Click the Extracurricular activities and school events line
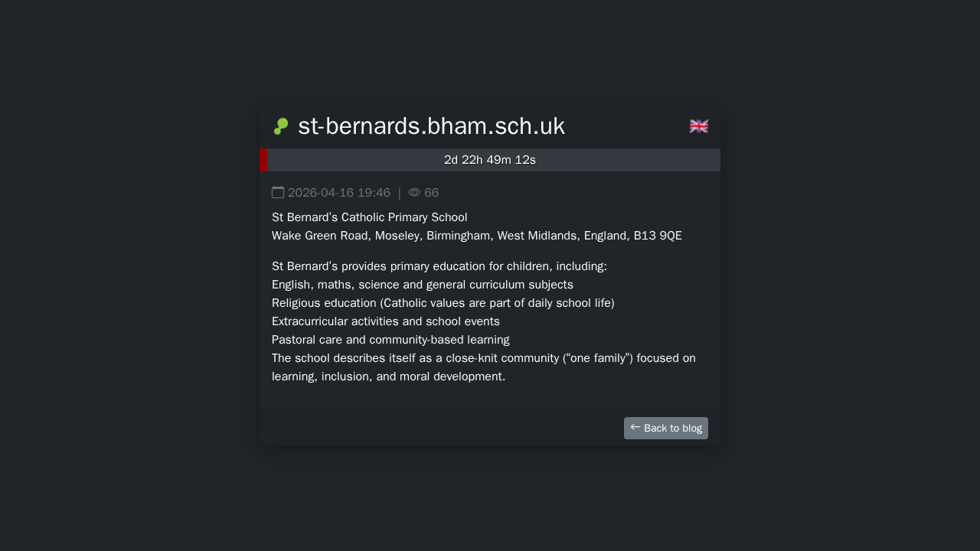The image size is (980, 551). coord(386,321)
